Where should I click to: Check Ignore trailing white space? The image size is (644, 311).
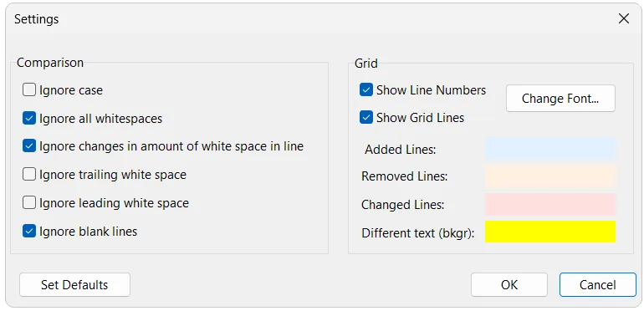coord(29,175)
